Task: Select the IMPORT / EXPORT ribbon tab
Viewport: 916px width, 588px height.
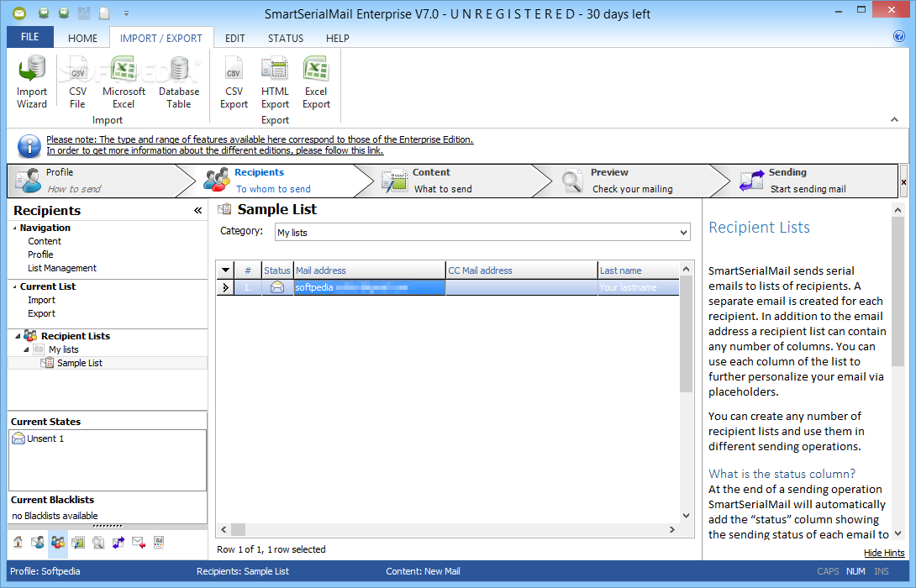Action: tap(161, 38)
